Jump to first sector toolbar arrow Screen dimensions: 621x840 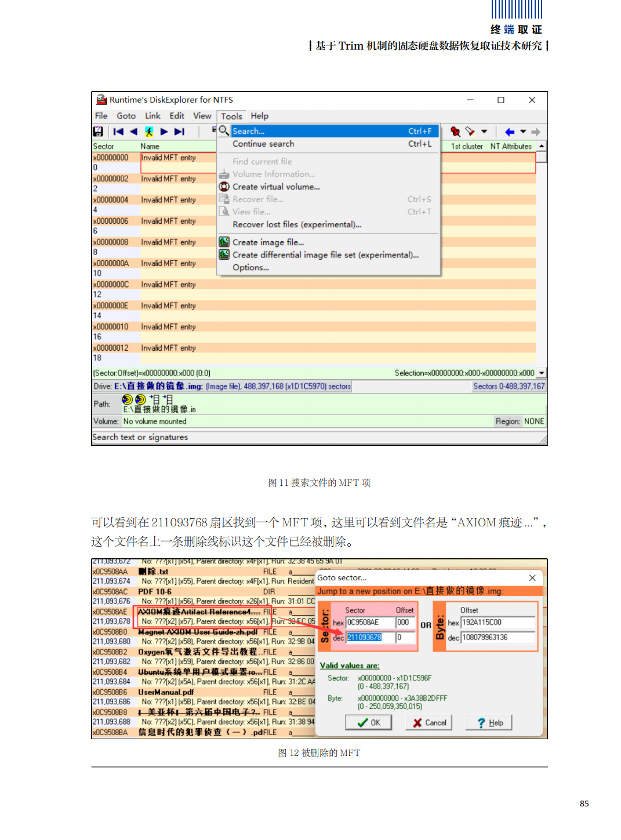pyautogui.click(x=118, y=132)
